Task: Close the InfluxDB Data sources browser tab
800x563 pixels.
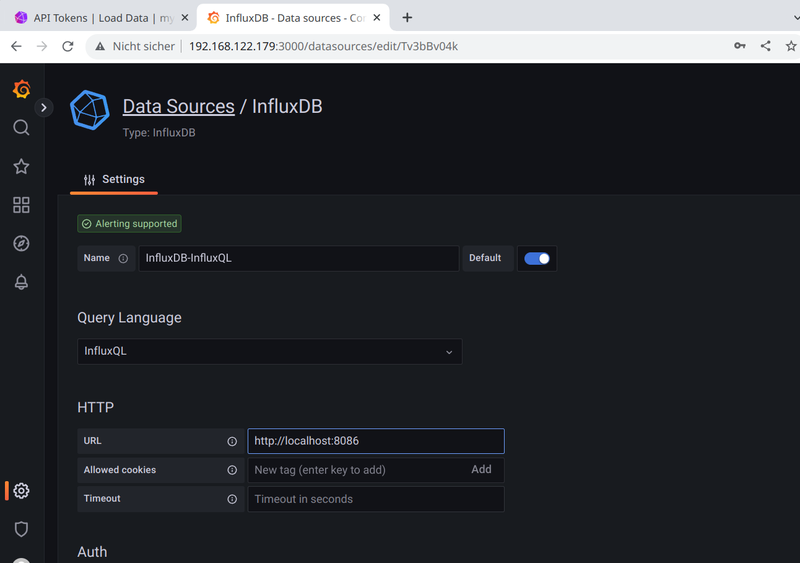Action: tap(377, 18)
